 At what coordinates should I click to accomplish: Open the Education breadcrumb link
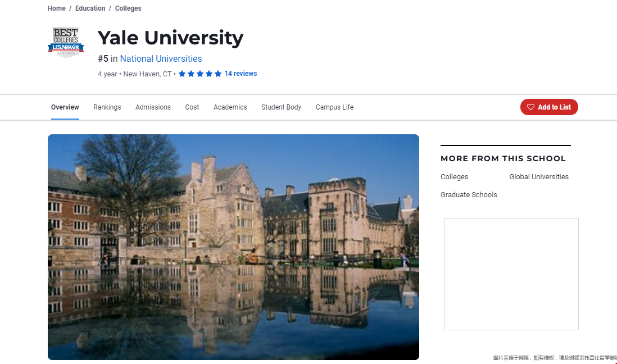pyautogui.click(x=90, y=8)
